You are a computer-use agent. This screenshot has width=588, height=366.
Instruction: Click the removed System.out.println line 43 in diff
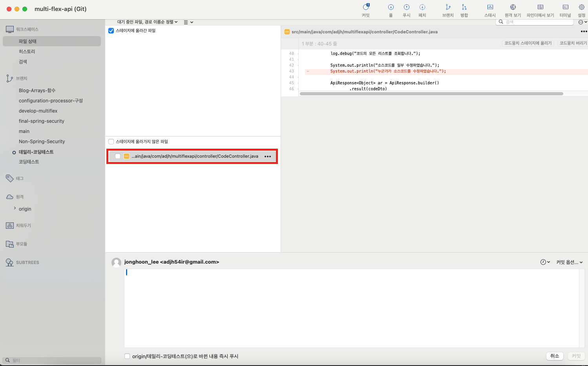pos(446,71)
